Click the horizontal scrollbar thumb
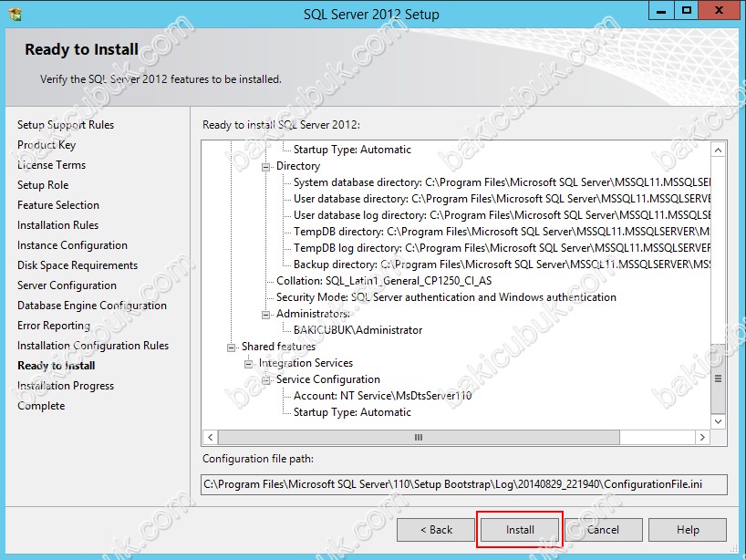Screen dimensions: 746x560 tap(419, 437)
